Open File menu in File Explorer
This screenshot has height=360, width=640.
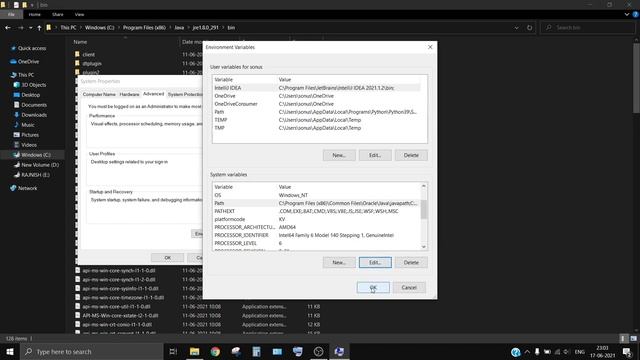coord(11,14)
